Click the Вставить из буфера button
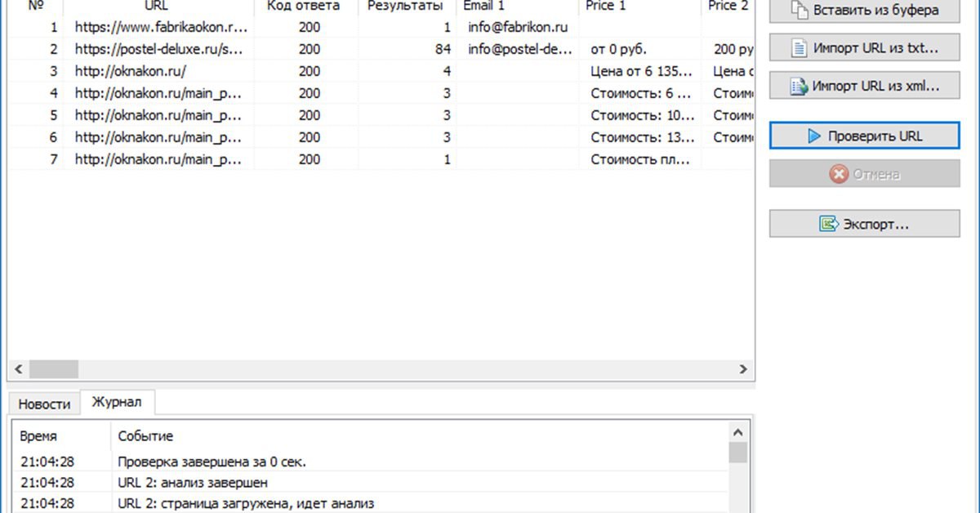Image resolution: width=980 pixels, height=513 pixels. coord(864,11)
